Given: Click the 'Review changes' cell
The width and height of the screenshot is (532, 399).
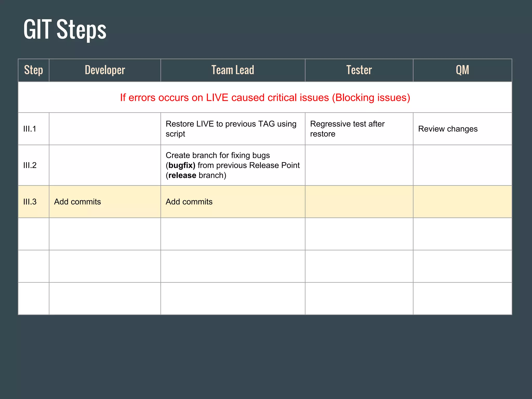Looking at the screenshot, I should 462,129.
